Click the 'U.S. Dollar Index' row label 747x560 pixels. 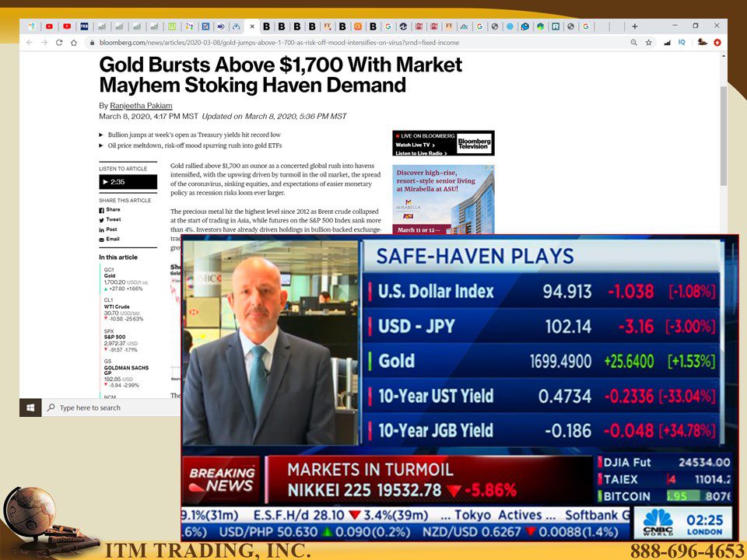[436, 291]
